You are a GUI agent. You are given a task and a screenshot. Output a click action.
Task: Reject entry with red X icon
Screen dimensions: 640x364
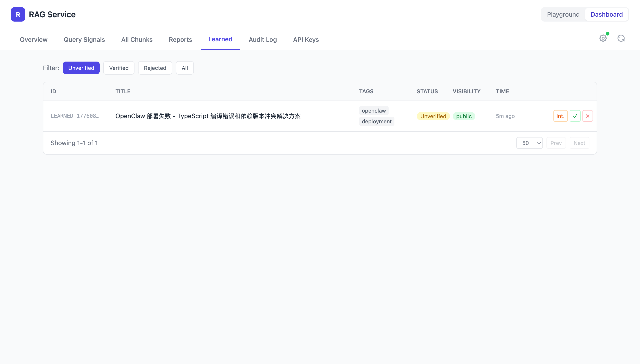coord(587,116)
